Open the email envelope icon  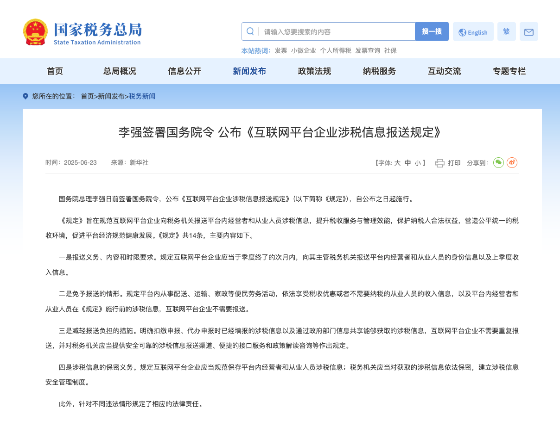click(x=529, y=32)
